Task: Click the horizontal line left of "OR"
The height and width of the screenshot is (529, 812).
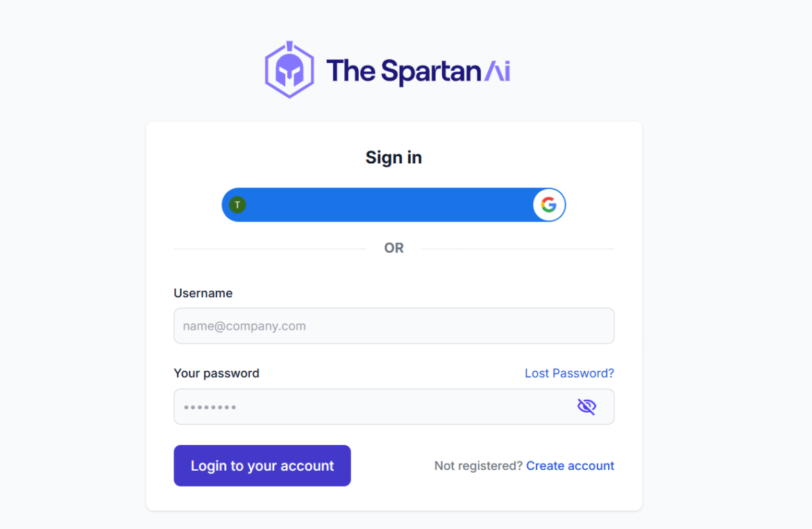Action: click(269, 249)
